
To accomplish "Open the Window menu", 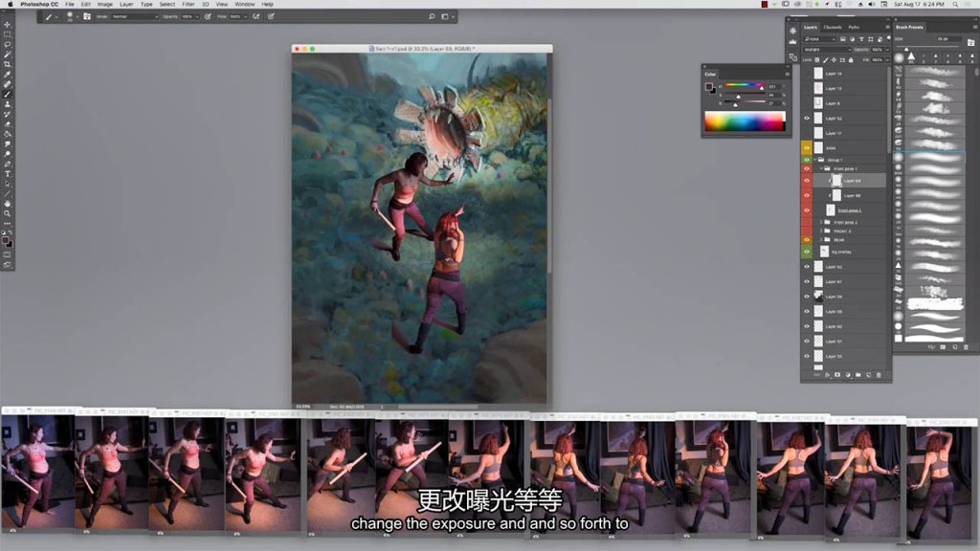I will coord(244,4).
